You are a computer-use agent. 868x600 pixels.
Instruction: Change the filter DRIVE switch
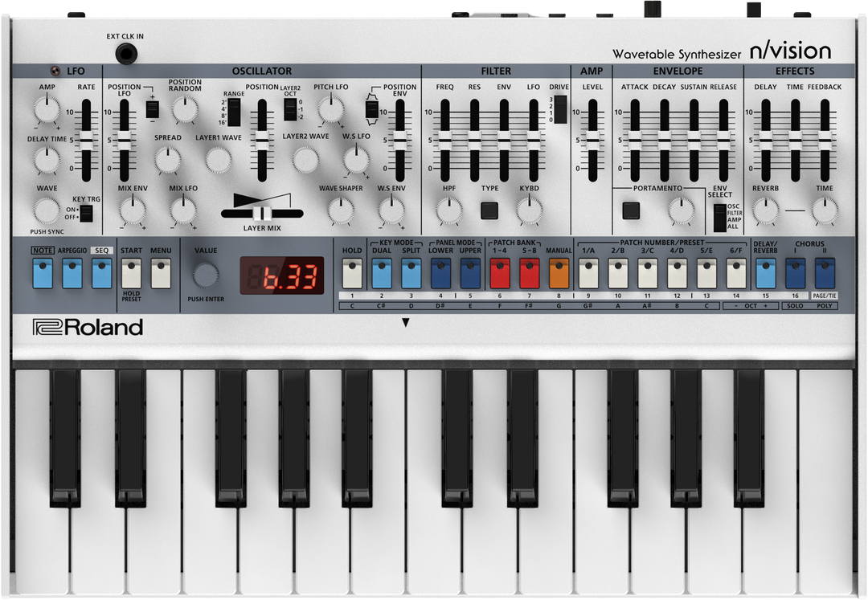(561, 109)
